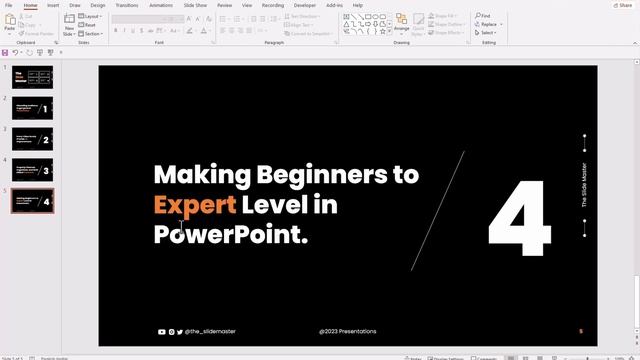The width and height of the screenshot is (640, 360).
Task: Toggle Bold formatting
Action: click(x=116, y=31)
